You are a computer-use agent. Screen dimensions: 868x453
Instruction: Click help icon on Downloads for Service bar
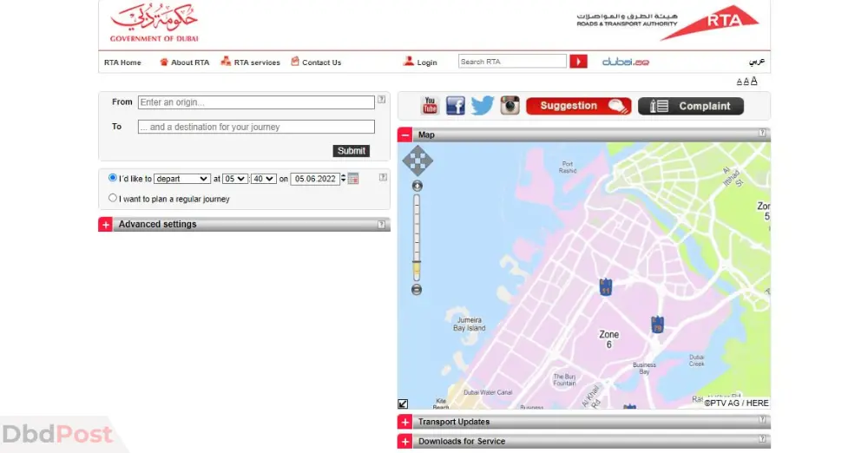[x=762, y=439]
